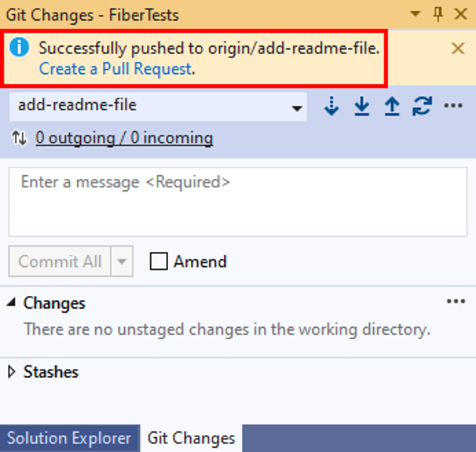Open the add-readme-file branch dropdown
The image size is (476, 452).
pyautogui.click(x=158, y=106)
